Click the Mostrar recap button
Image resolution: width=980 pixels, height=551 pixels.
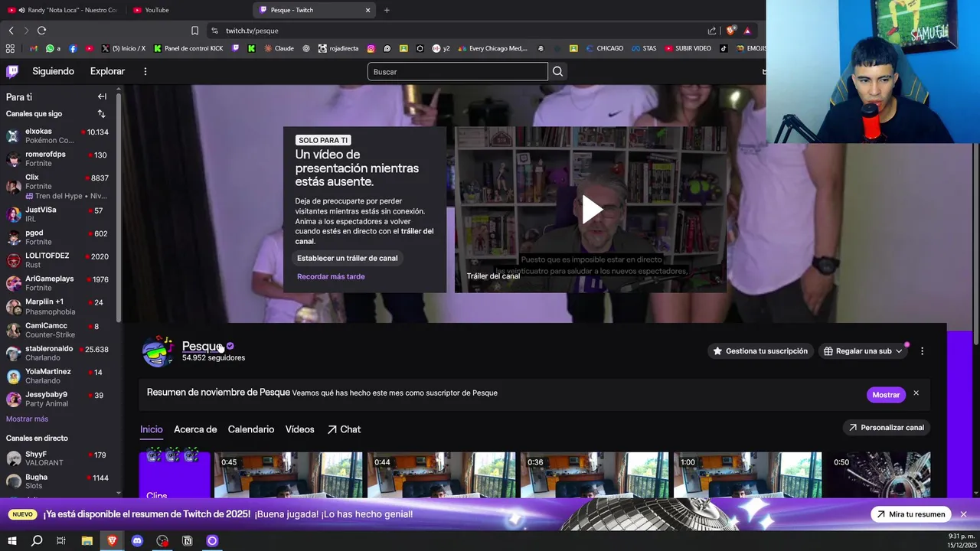[886, 395]
